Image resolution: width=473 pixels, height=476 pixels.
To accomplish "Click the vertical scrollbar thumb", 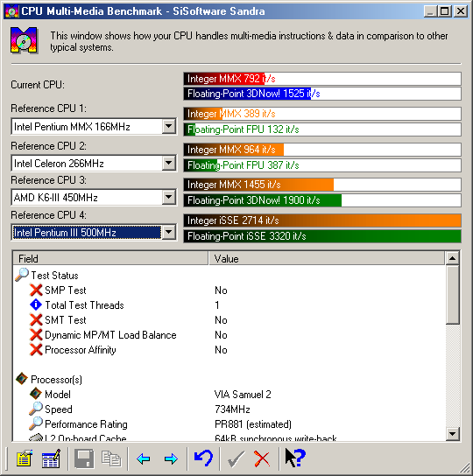I will click(452, 295).
